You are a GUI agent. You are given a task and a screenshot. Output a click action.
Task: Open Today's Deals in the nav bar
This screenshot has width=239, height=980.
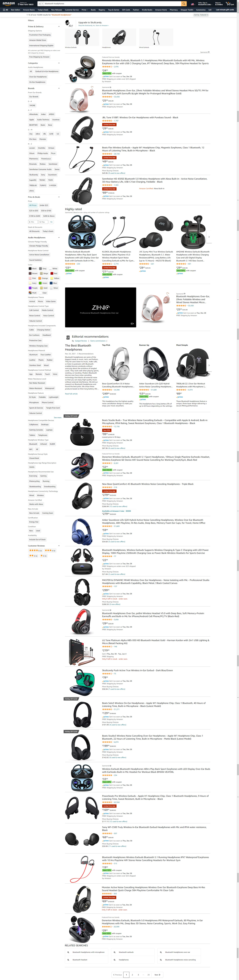click(43, 10)
